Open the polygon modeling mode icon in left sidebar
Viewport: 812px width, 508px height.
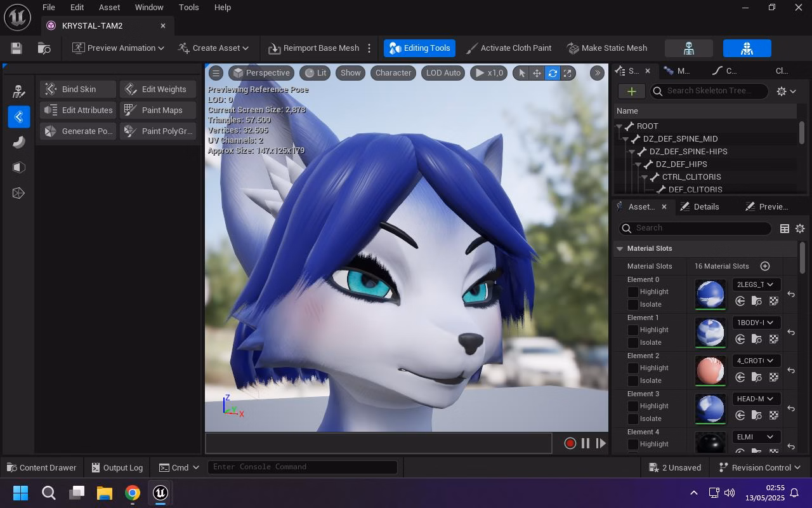pos(18,193)
